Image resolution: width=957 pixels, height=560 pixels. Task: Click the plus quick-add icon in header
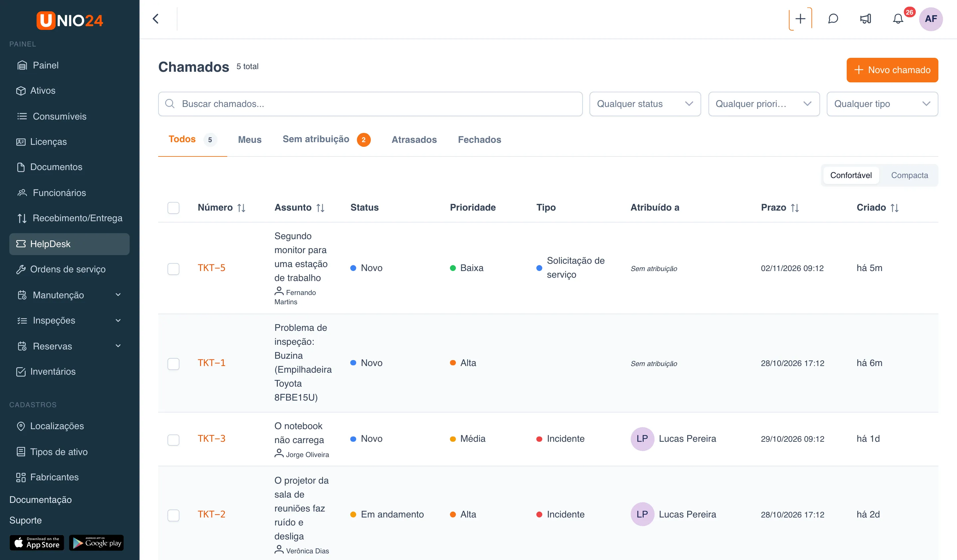tap(800, 19)
